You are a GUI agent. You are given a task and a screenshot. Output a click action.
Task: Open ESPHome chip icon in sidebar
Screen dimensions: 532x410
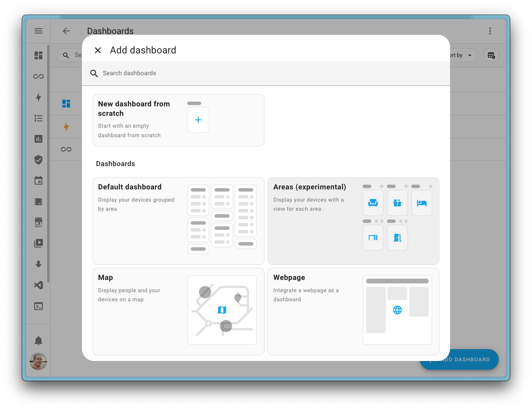pyautogui.click(x=38, y=201)
